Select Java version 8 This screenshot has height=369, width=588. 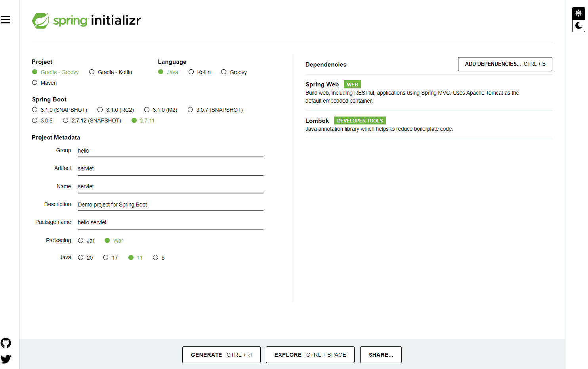[x=158, y=258]
